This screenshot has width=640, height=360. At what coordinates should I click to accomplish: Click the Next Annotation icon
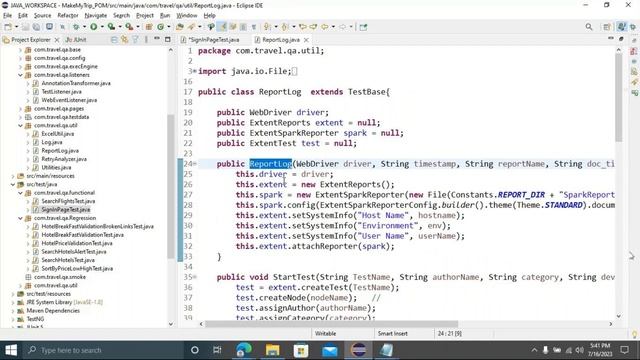tap(267, 27)
